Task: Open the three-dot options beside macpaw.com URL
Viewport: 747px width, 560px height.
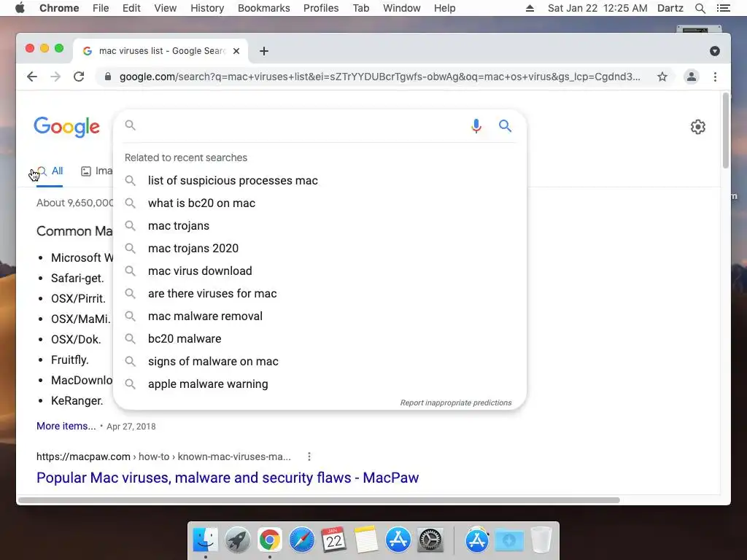Action: [x=309, y=456]
